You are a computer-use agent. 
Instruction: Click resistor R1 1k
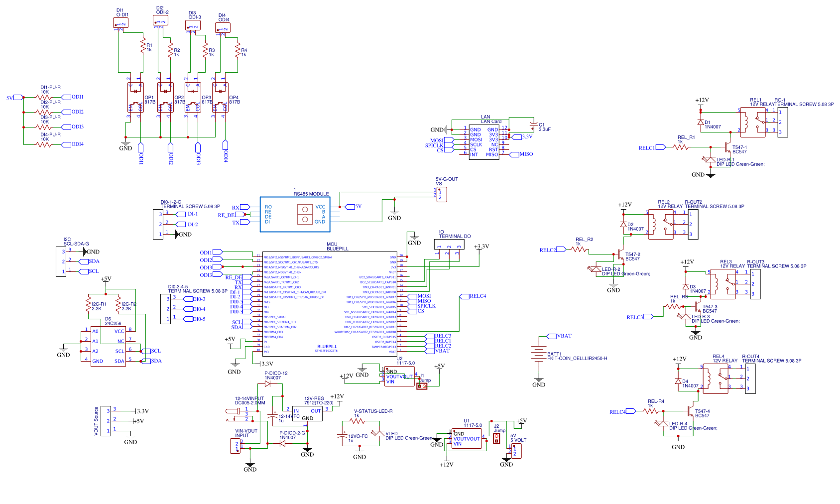coord(143,46)
